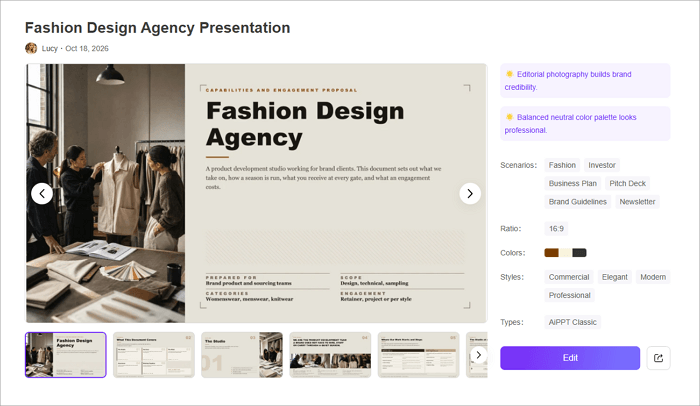Click the AiPPT Classic type tag
This screenshot has width=700, height=406.
(572, 322)
